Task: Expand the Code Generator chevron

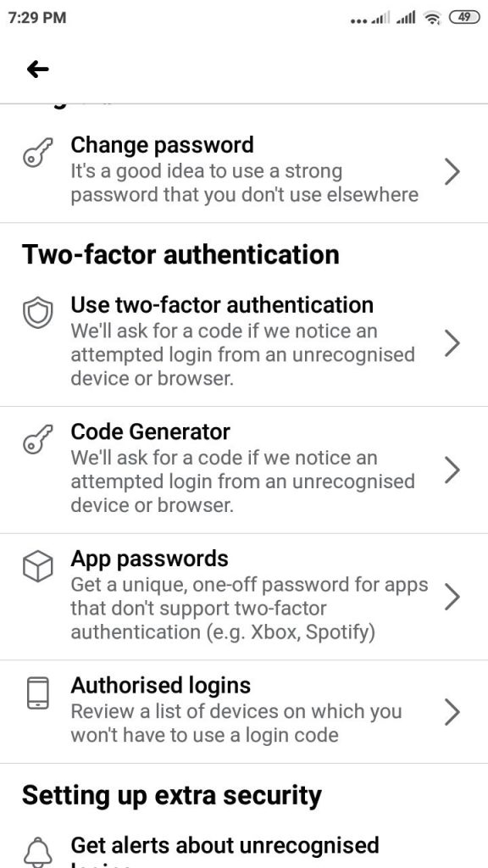Action: (x=452, y=470)
